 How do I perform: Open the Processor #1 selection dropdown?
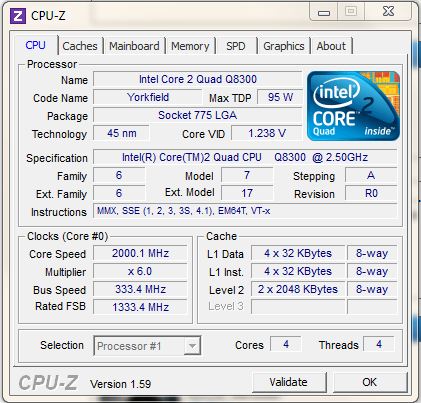click(x=147, y=346)
